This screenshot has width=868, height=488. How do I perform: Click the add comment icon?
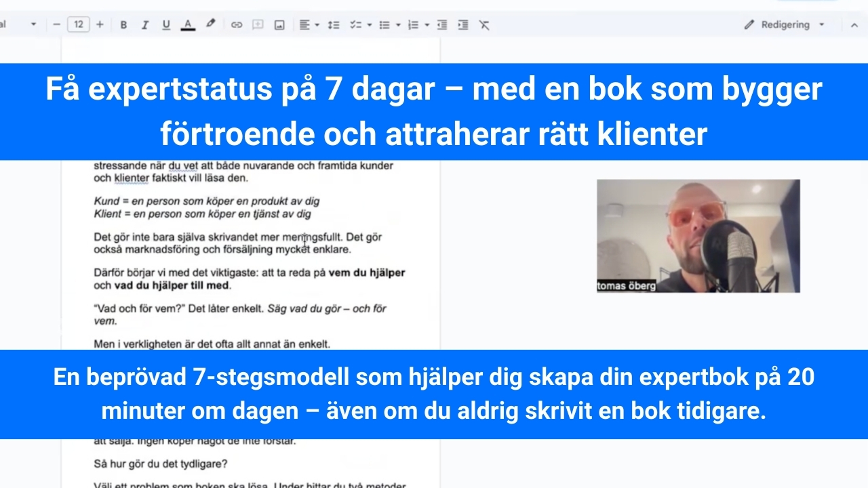pos(258,25)
